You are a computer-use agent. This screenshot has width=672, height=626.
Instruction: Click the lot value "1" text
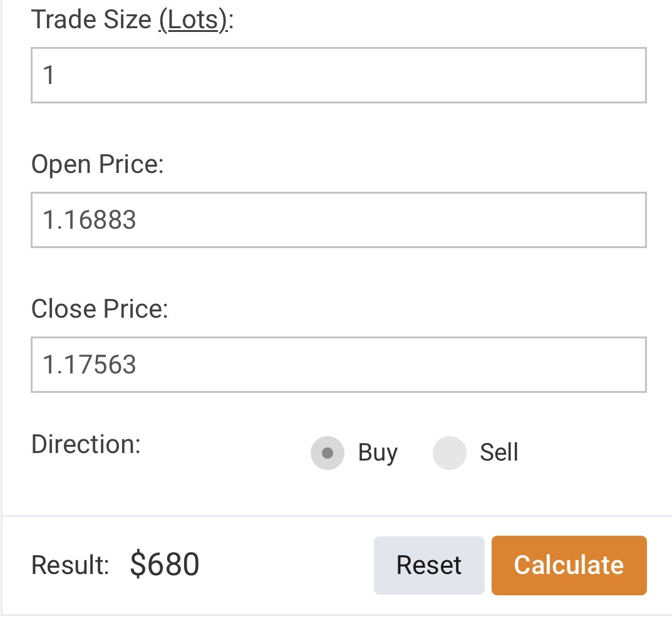pos(49,76)
